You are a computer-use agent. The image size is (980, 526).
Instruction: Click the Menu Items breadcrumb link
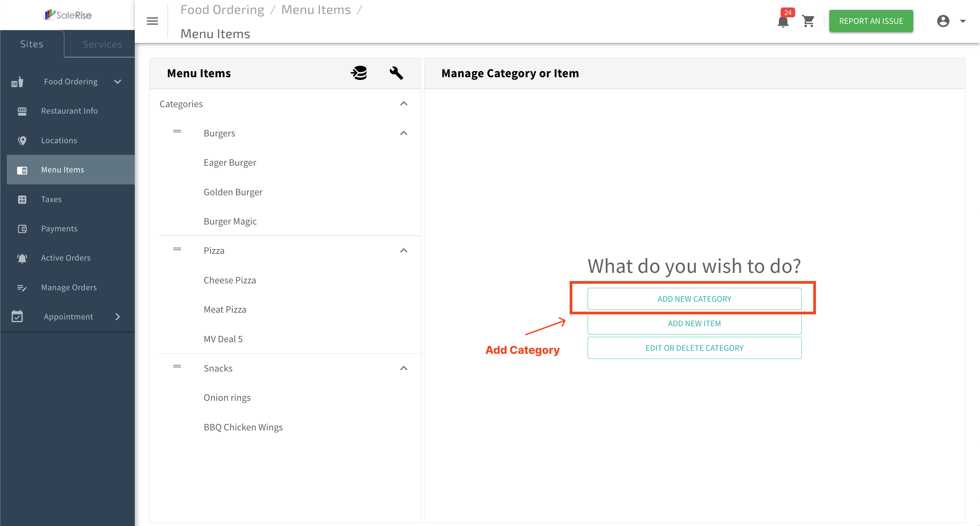[x=316, y=10]
